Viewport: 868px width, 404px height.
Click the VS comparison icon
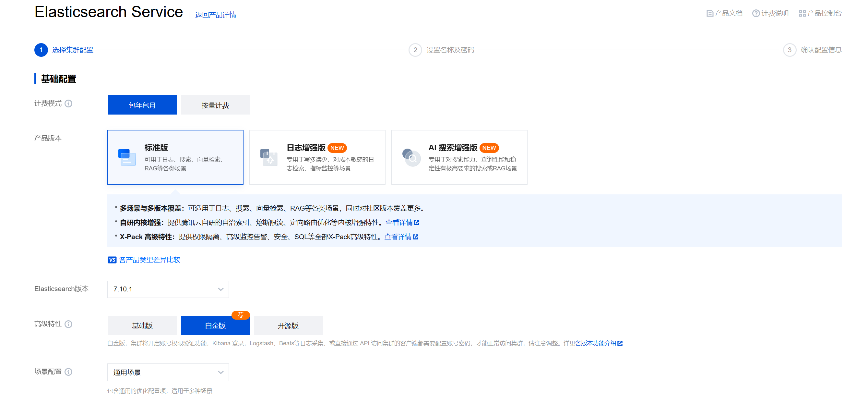[x=112, y=260]
